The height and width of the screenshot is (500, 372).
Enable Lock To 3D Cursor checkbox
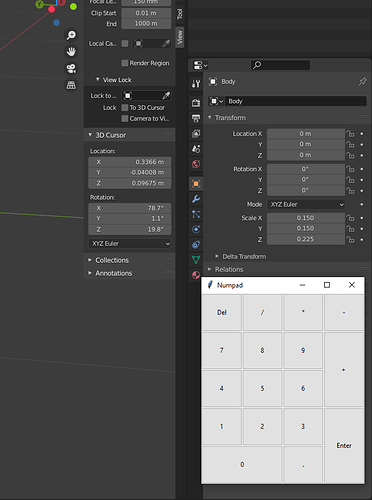click(125, 108)
